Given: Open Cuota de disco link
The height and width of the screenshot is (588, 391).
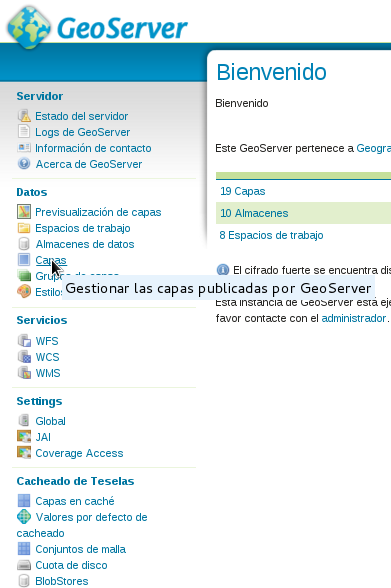Looking at the screenshot, I should tap(71, 565).
